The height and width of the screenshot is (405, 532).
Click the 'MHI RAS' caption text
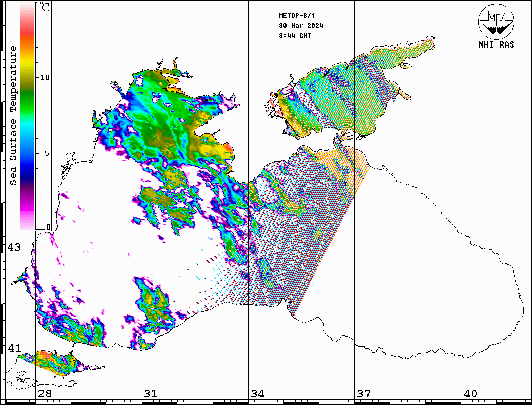(496, 44)
